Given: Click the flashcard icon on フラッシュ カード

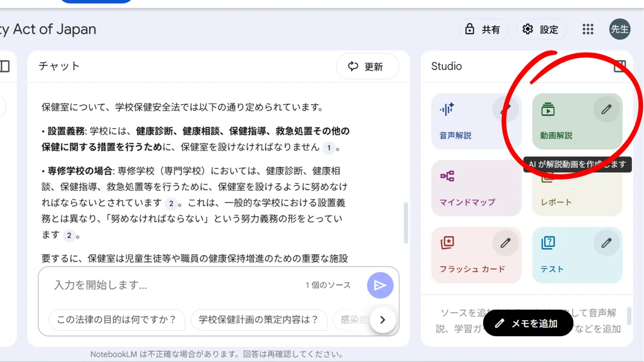Looking at the screenshot, I should tap(447, 243).
